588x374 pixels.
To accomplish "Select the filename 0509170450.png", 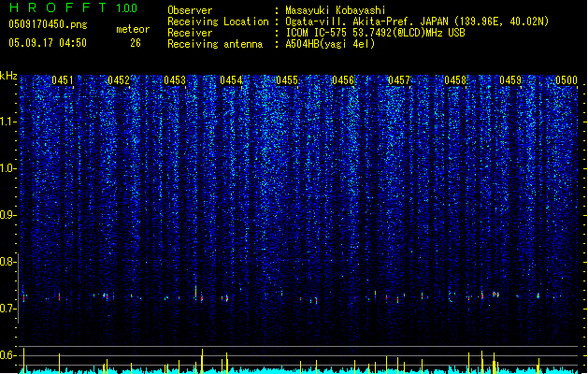I will tap(48, 24).
